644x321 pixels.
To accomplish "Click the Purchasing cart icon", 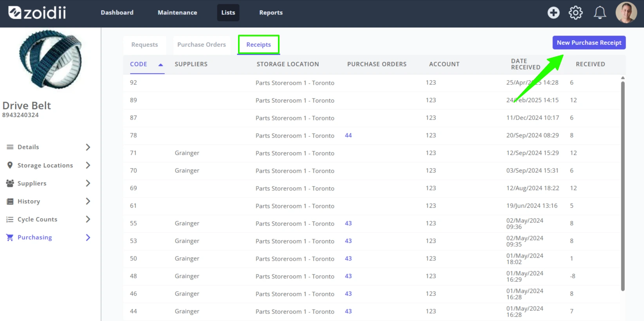I will click(x=10, y=237).
